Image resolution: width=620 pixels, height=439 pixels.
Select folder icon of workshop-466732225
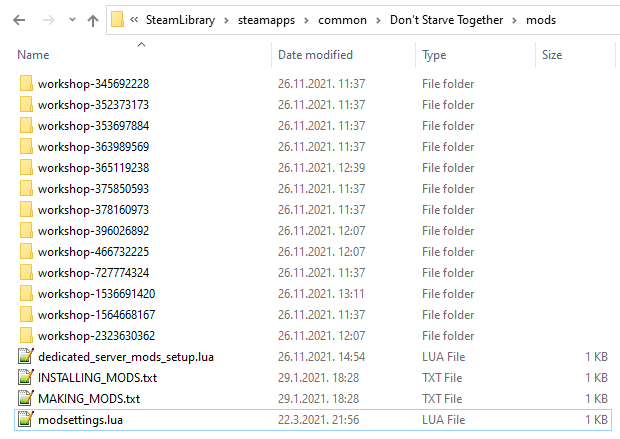26,251
